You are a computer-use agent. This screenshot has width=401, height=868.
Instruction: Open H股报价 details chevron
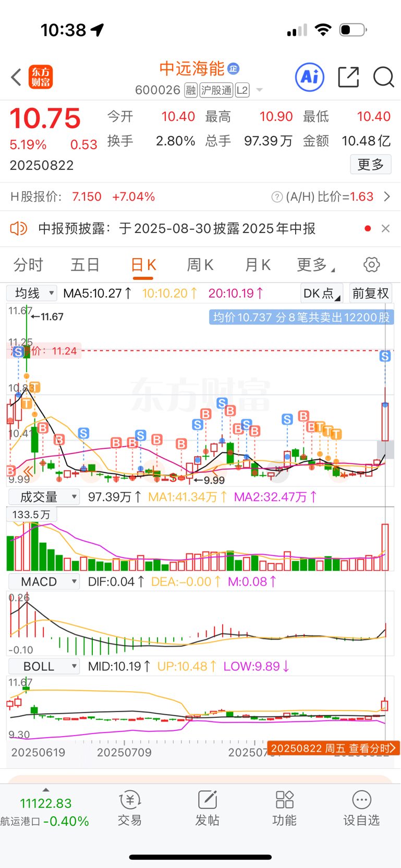coord(387,197)
